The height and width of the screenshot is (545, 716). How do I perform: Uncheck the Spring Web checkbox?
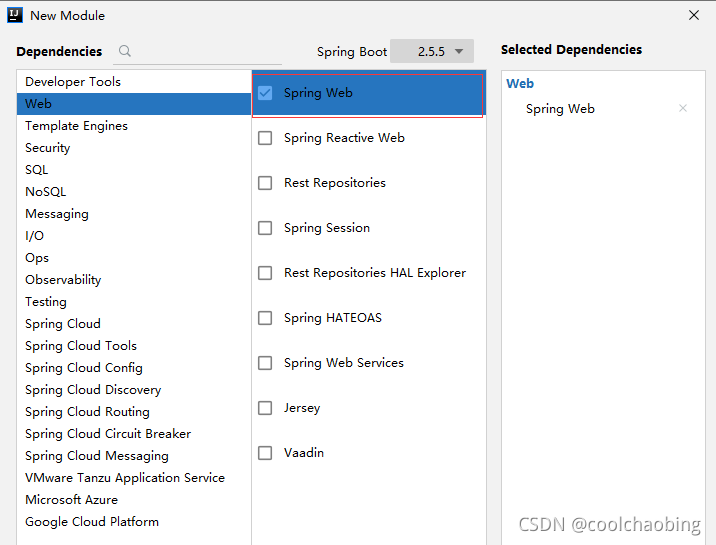[x=265, y=93]
